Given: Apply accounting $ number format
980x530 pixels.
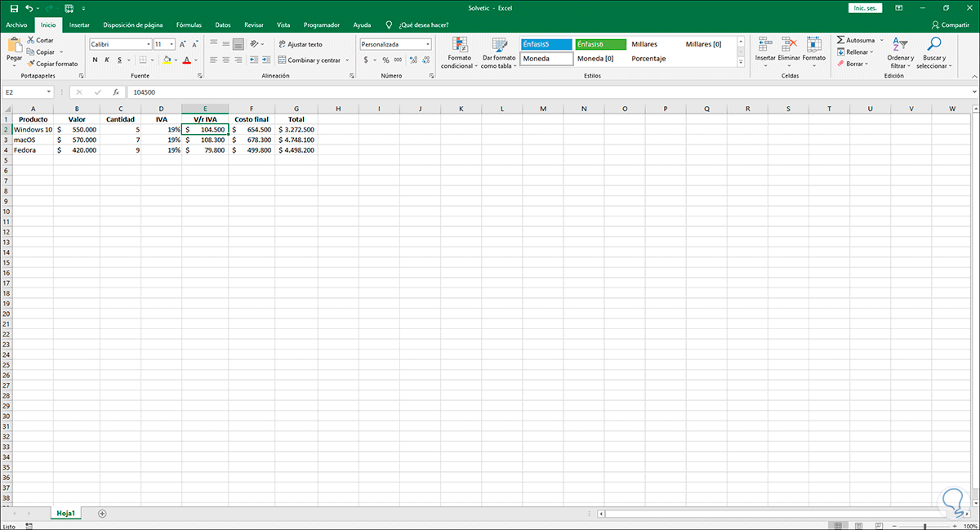Looking at the screenshot, I should pyautogui.click(x=365, y=60).
